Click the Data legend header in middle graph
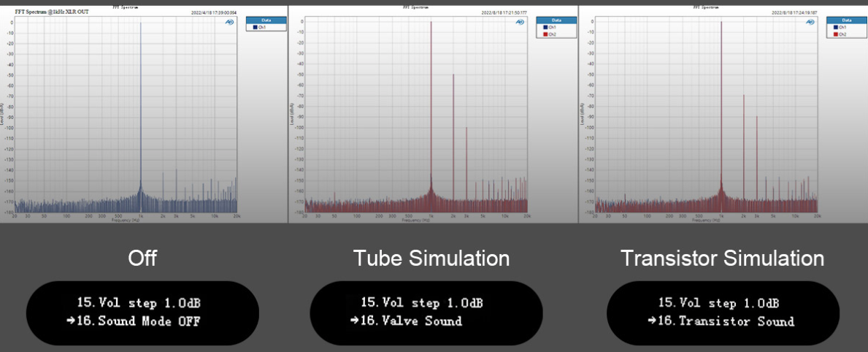 pyautogui.click(x=555, y=20)
